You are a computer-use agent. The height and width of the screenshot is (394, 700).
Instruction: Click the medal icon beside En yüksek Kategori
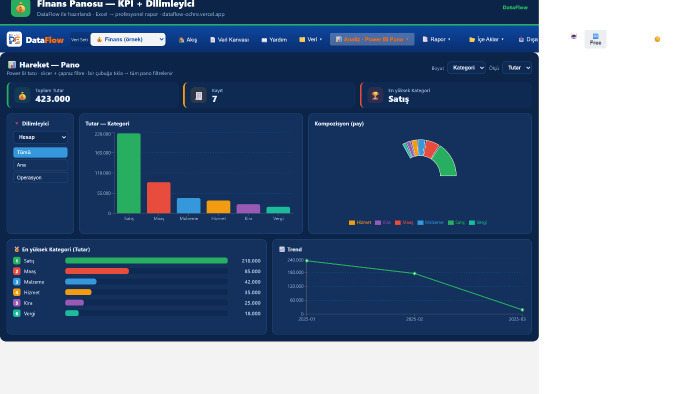click(x=17, y=249)
